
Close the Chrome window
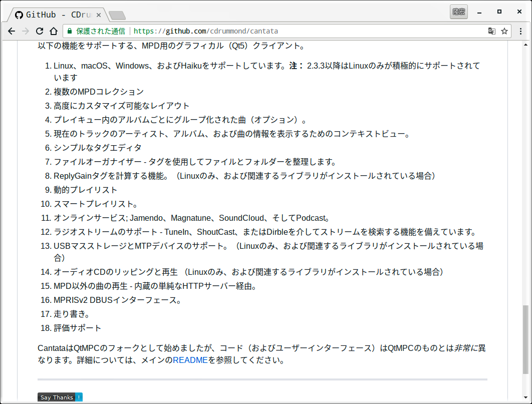coord(519,12)
